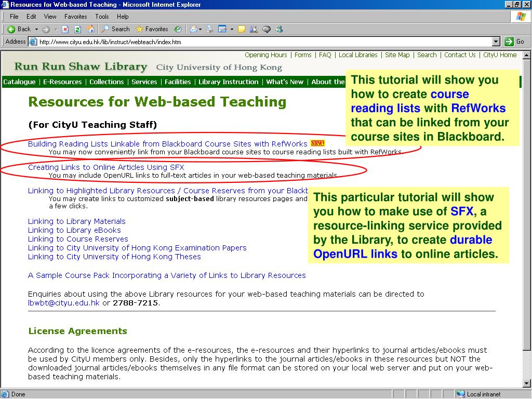Open Linking to Course Reserves link
Image resolution: width=532 pixels, height=399 pixels.
point(78,239)
